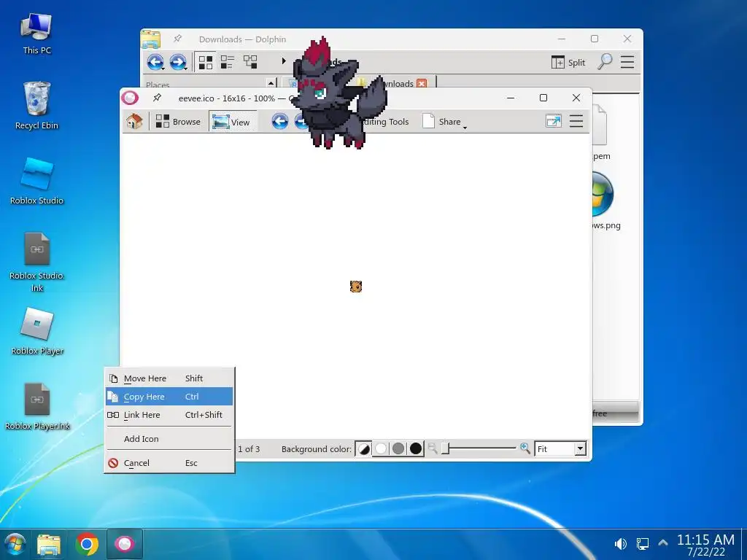Image resolution: width=747 pixels, height=560 pixels.
Task: Pin the Dolphin window
Action: (177, 39)
